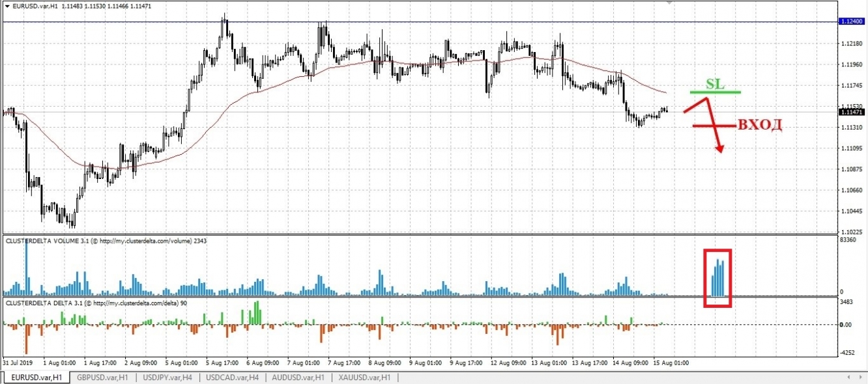This screenshot has width=868, height=384.
Task: Open the USDJPY.var,H4 chart tab
Action: click(x=168, y=377)
